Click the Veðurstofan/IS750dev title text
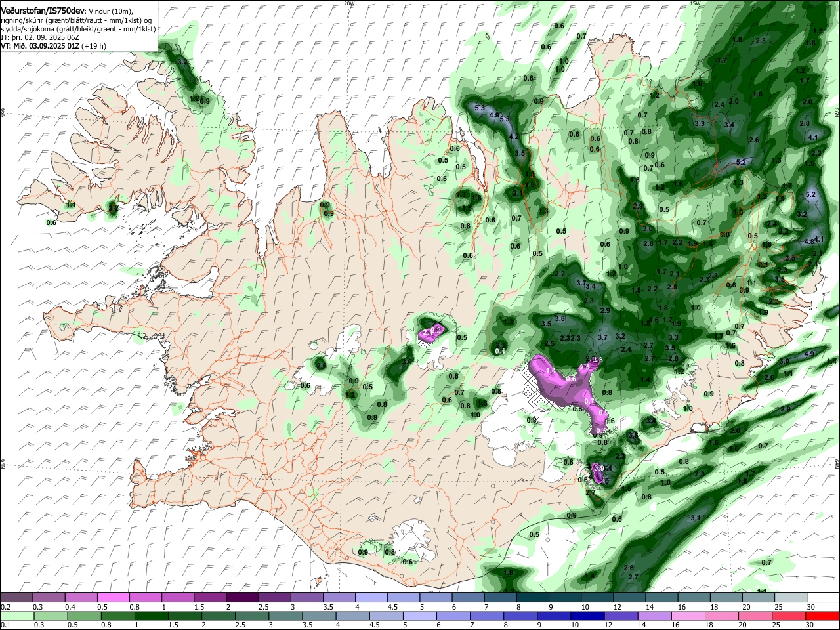The height and width of the screenshot is (630, 840). pyautogui.click(x=43, y=10)
